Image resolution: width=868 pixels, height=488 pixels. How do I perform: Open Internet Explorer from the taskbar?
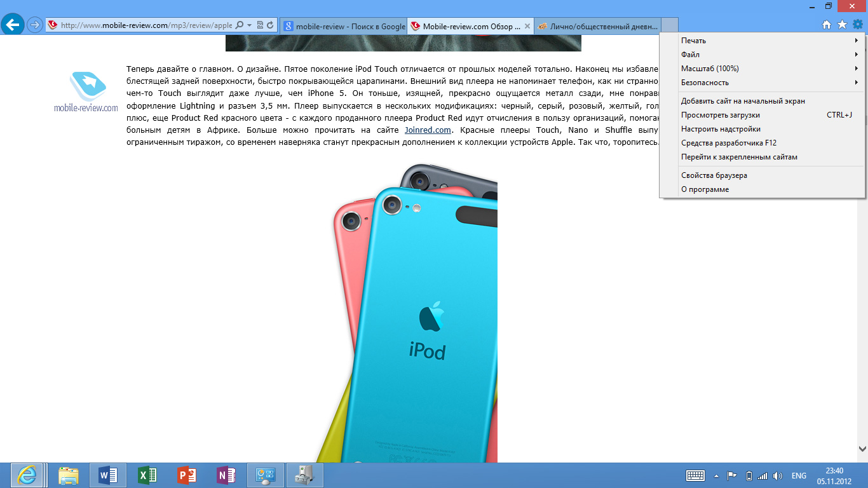coord(26,475)
